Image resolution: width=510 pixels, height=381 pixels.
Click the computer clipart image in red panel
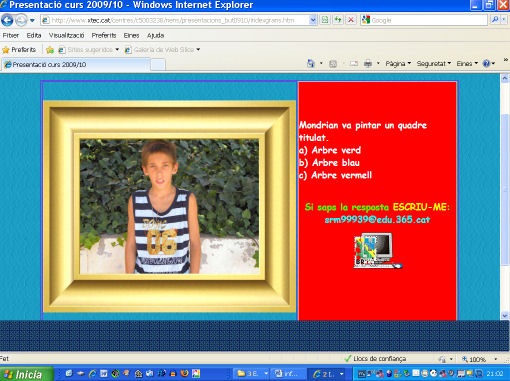click(x=378, y=251)
